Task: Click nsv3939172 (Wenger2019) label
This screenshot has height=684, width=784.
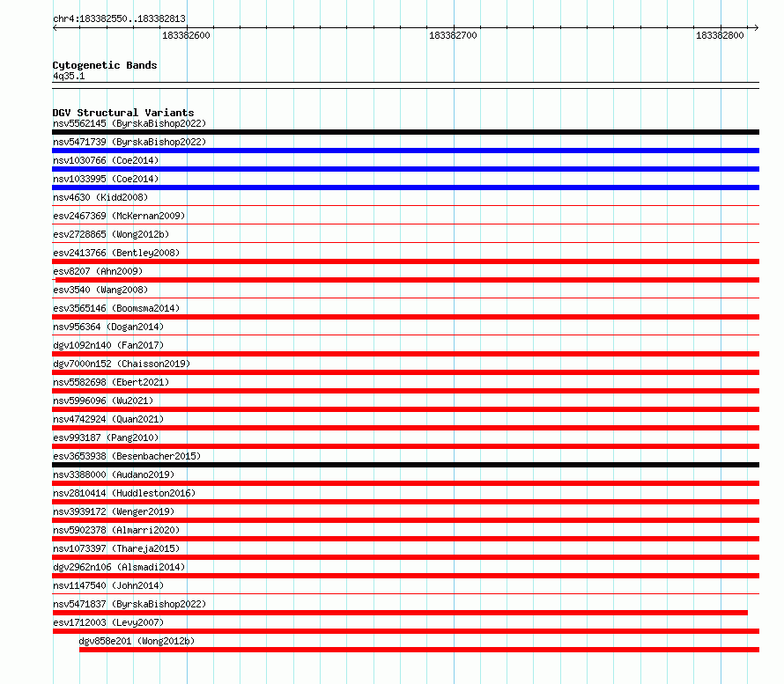Action: click(114, 511)
